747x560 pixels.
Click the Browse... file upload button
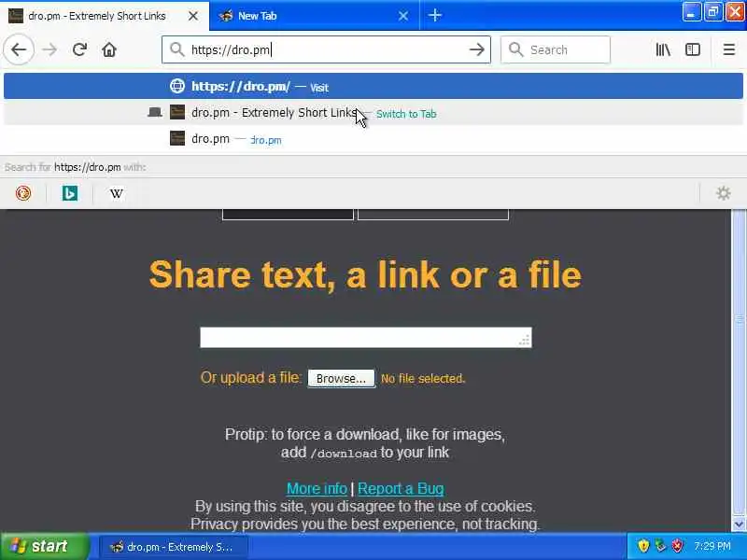pyautogui.click(x=341, y=379)
